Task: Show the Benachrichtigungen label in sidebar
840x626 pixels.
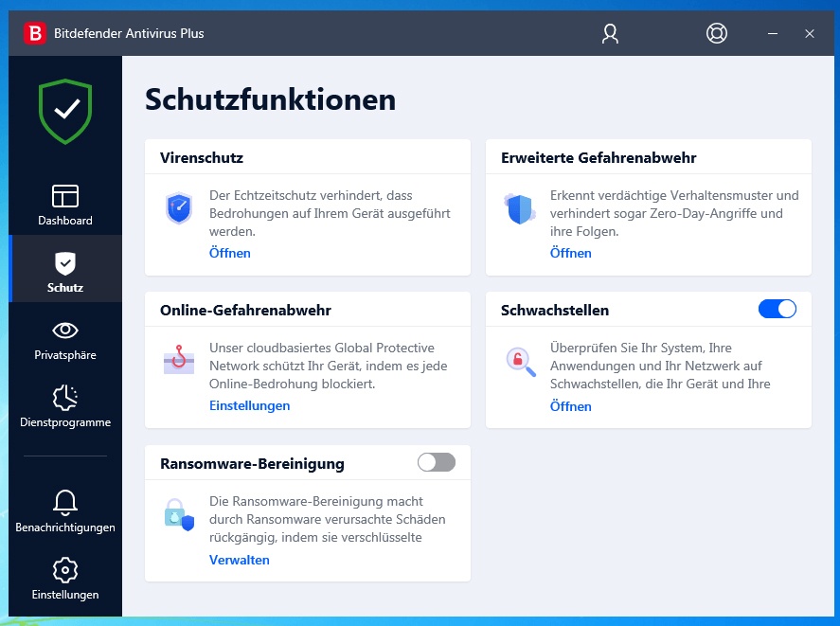Action: 65,528
